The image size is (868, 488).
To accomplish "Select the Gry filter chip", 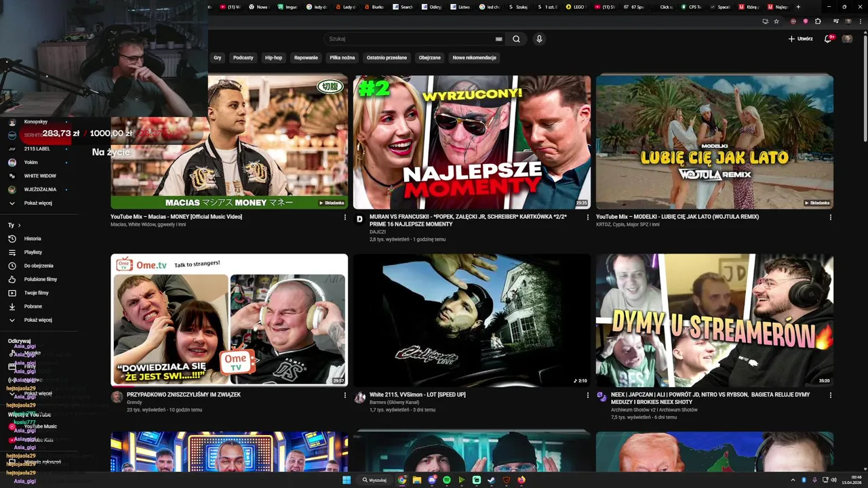I will (x=218, y=58).
